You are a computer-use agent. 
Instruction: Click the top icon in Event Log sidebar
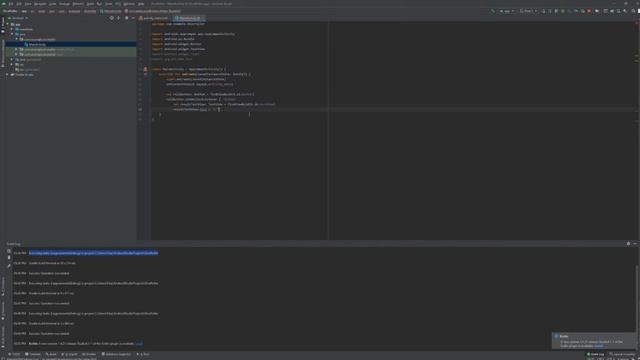9,251
